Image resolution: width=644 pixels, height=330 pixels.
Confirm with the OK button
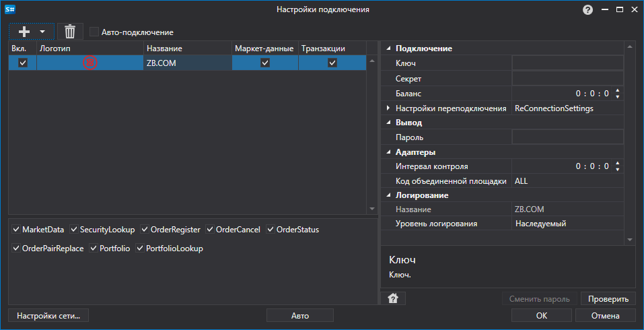541,316
